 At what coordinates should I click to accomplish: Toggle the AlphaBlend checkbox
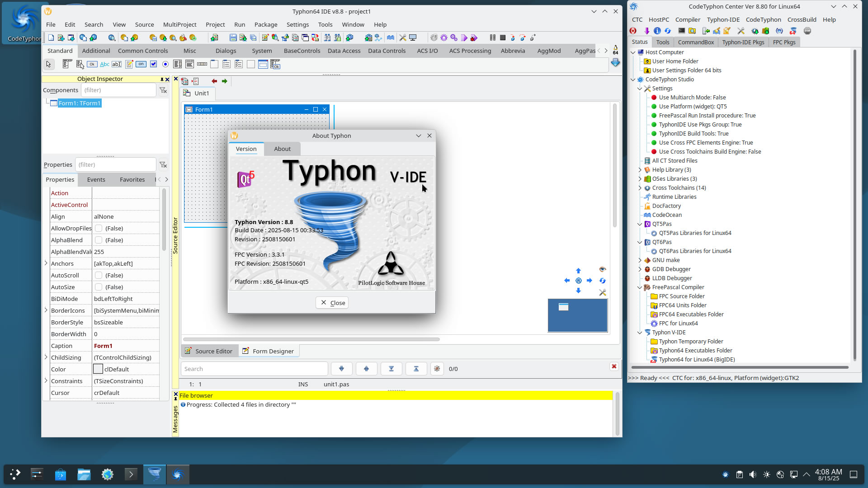pyautogui.click(x=99, y=240)
